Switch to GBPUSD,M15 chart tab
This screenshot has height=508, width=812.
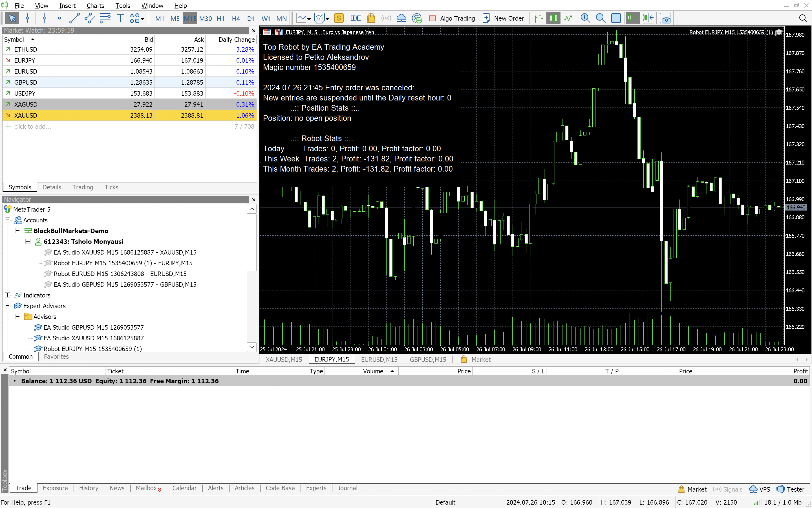tap(428, 360)
